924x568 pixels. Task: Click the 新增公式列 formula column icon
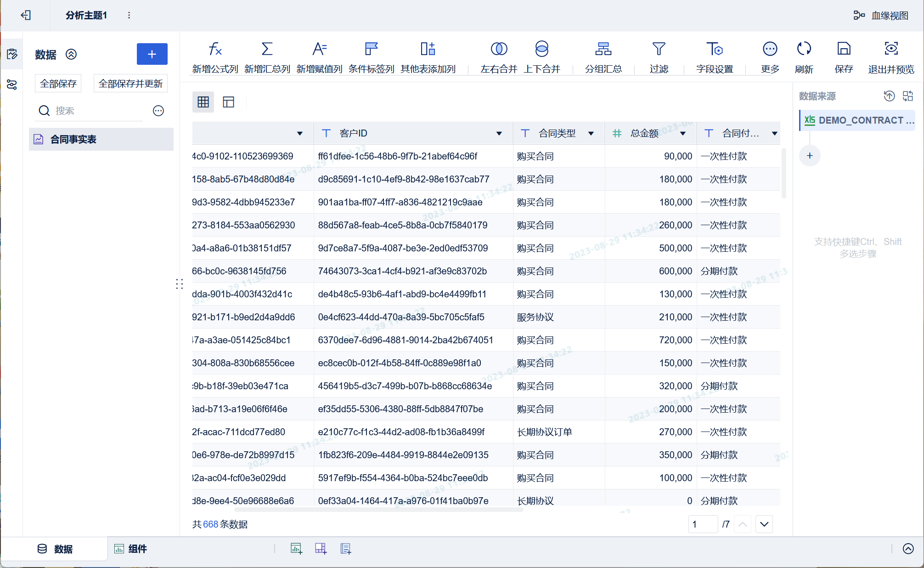(x=215, y=49)
